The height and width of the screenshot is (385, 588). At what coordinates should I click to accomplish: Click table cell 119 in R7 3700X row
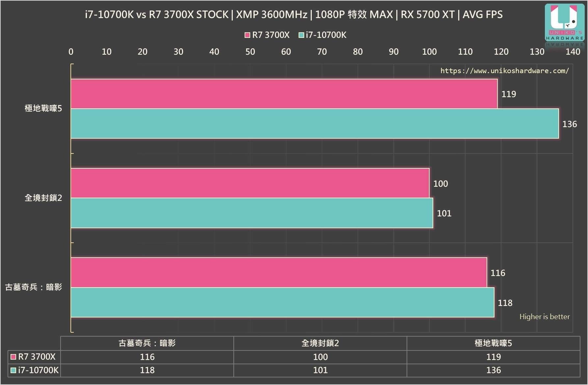tap(494, 357)
